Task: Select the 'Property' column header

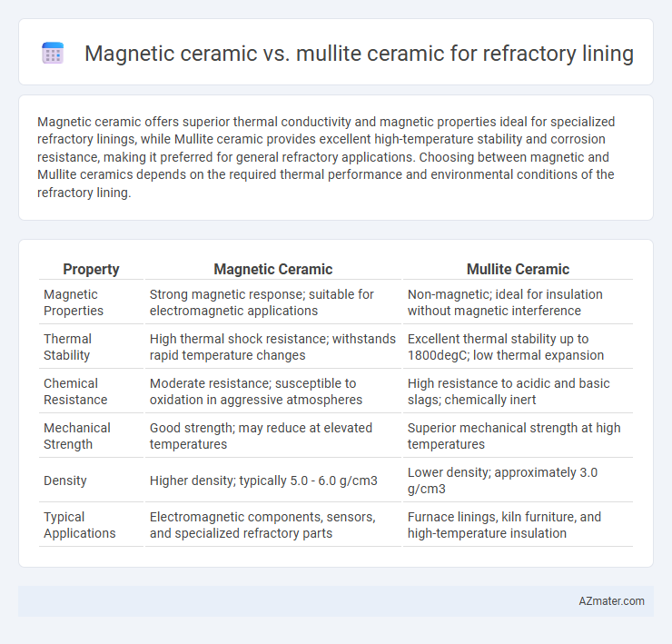Action: pyautogui.click(x=91, y=269)
